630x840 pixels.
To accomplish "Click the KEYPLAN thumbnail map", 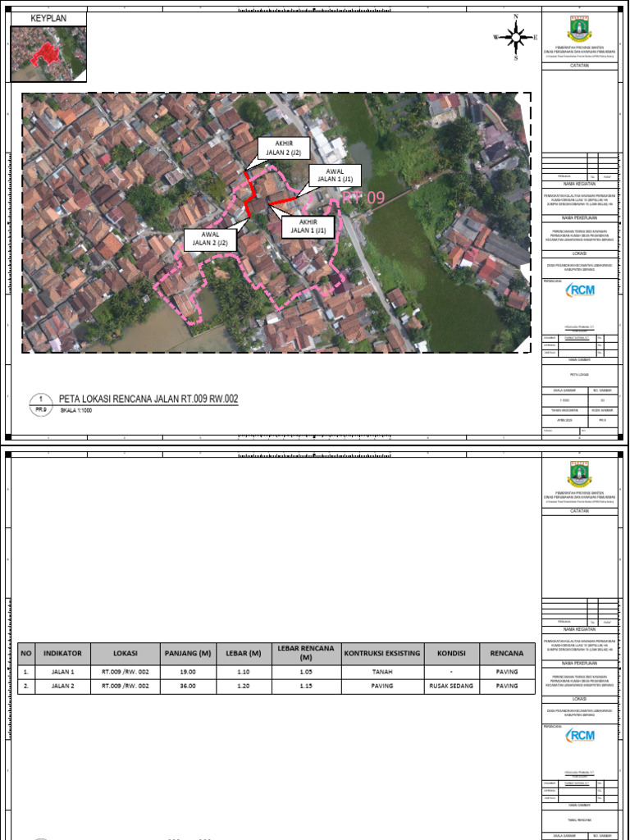I will click(48, 53).
